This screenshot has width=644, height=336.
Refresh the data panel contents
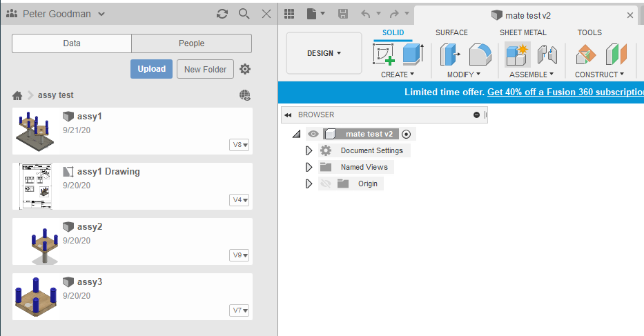tap(222, 14)
